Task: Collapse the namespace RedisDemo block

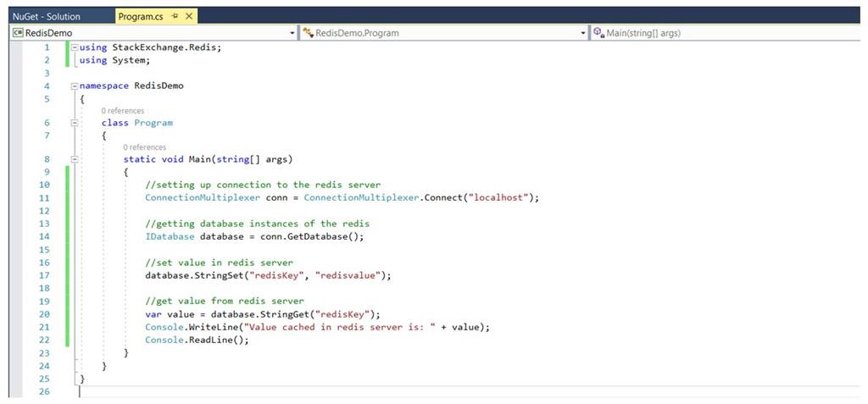Action: [75, 86]
